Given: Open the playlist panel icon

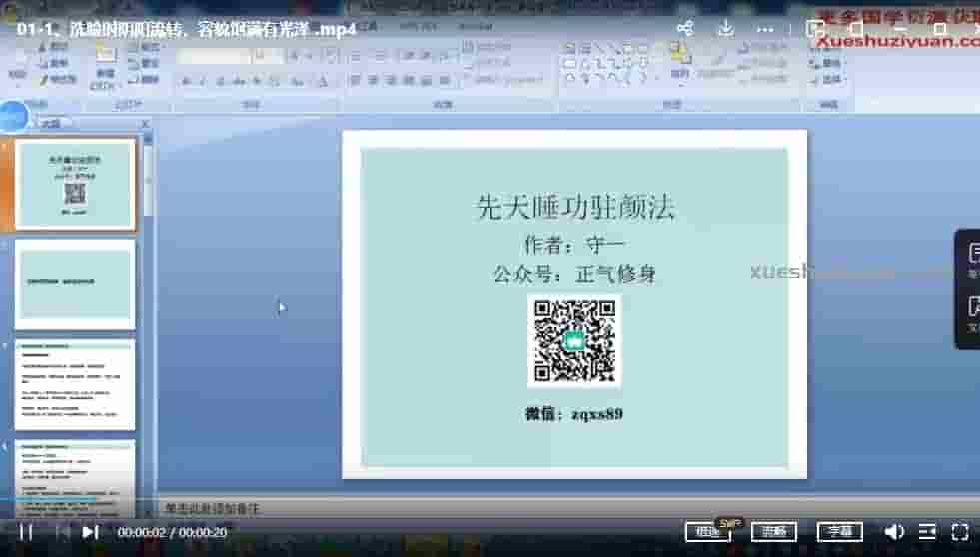Looking at the screenshot, I should click(927, 532).
